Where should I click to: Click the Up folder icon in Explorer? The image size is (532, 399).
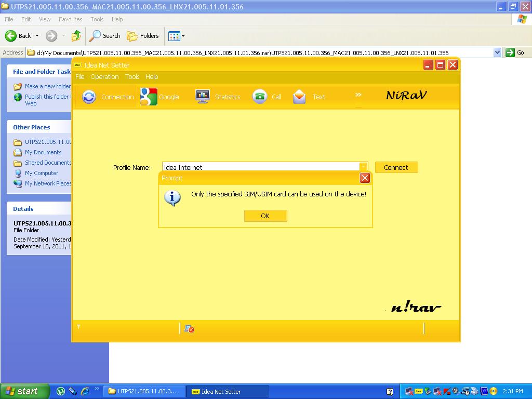(76, 36)
